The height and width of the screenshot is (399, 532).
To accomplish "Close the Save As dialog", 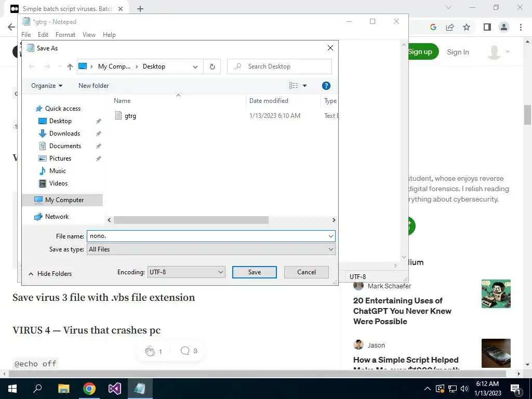I will pyautogui.click(x=330, y=48).
